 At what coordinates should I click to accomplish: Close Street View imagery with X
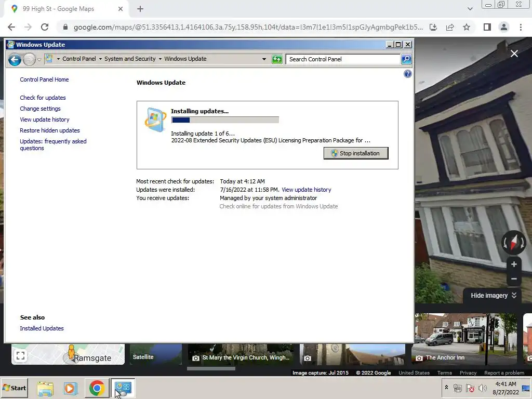tap(514, 54)
